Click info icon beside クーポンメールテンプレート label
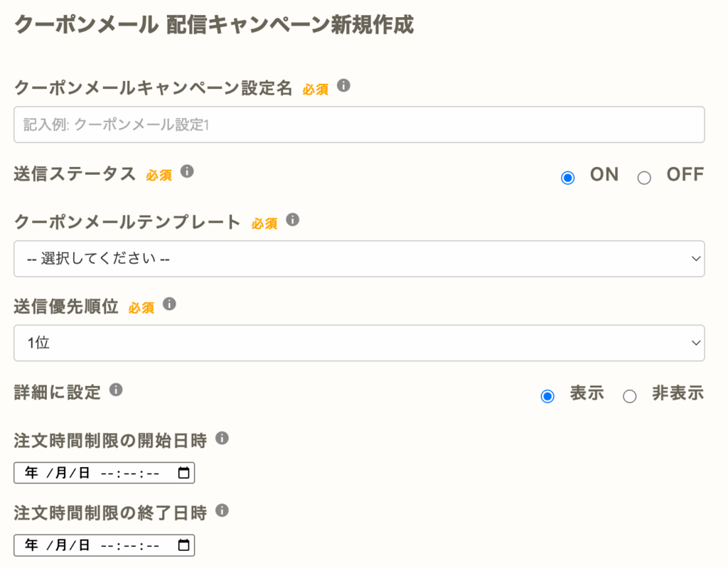Image resolution: width=728 pixels, height=568 pixels. (292, 220)
